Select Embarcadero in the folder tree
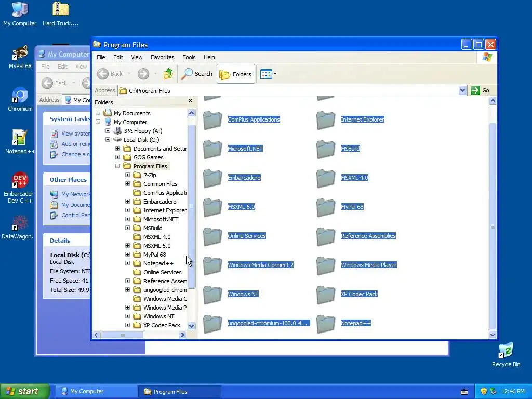The image size is (532, 399). pos(159,202)
